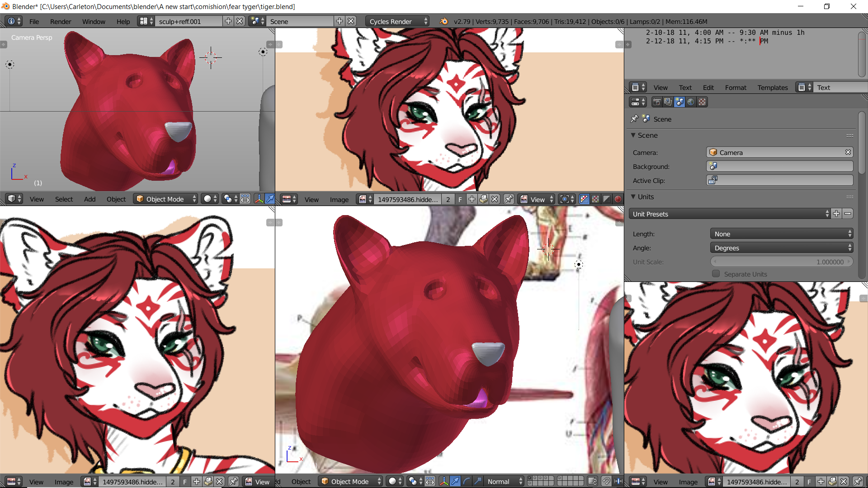
Task: Open the Texture properties checker icon
Action: click(702, 102)
